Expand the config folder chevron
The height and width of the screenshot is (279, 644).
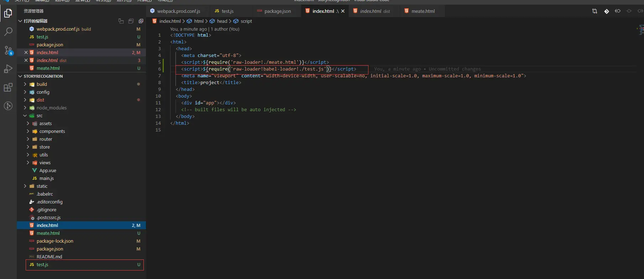pos(25,92)
